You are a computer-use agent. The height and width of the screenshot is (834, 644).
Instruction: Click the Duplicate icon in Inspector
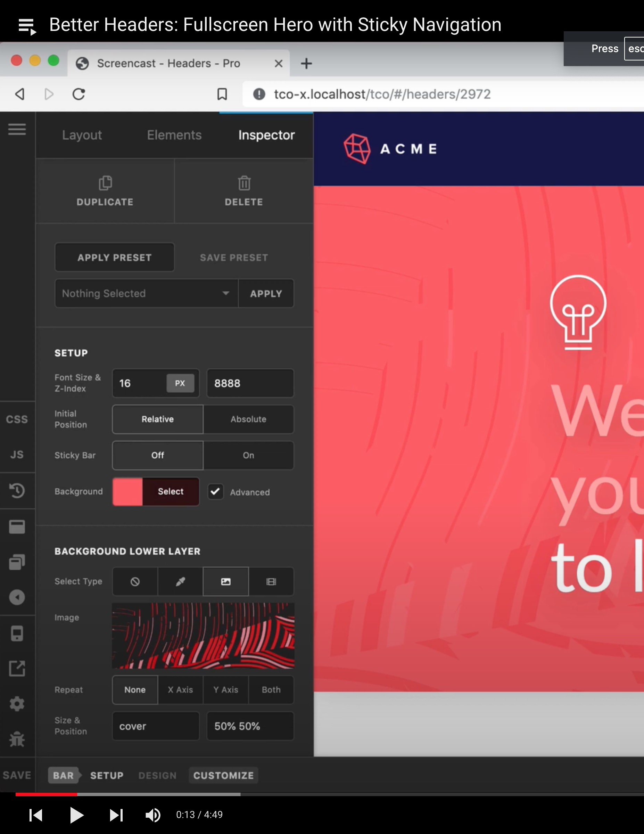[x=105, y=183]
